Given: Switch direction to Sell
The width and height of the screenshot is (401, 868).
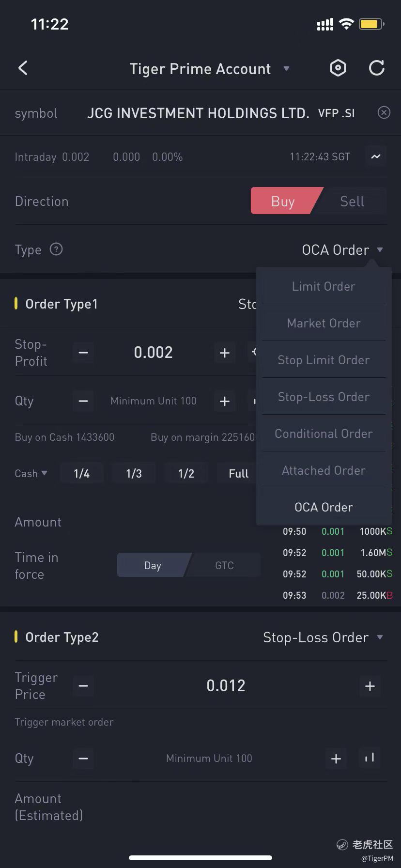Looking at the screenshot, I should [352, 201].
